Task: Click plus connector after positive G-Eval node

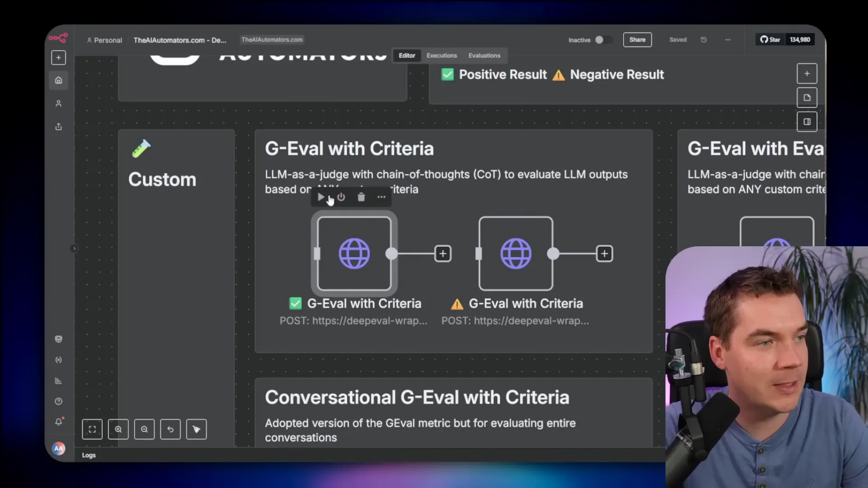Action: (443, 253)
